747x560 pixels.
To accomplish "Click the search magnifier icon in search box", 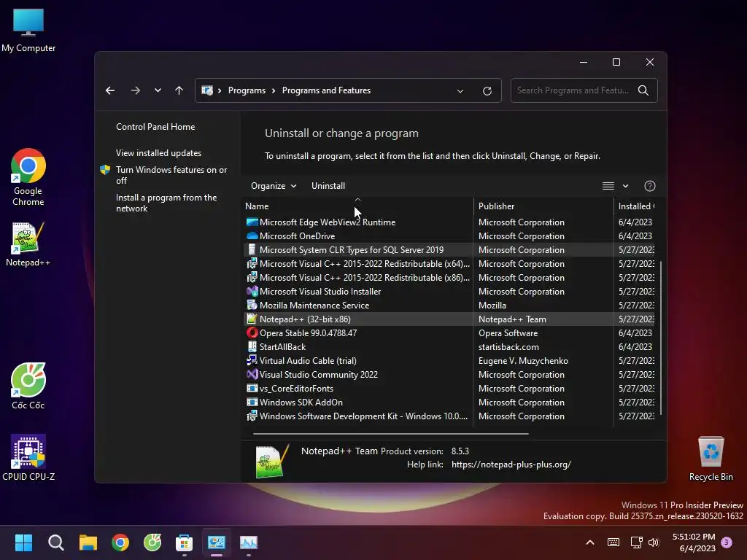I will [x=643, y=90].
